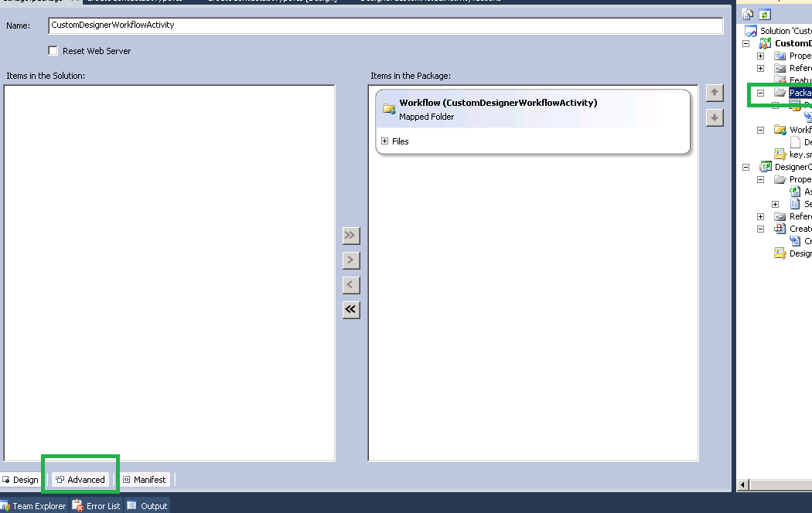
Task: Click the add-all double-arrow button
Action: (351, 235)
